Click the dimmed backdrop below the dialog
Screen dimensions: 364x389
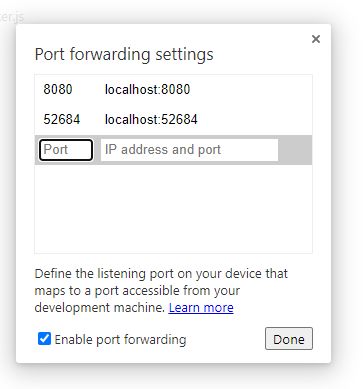(173, 377)
